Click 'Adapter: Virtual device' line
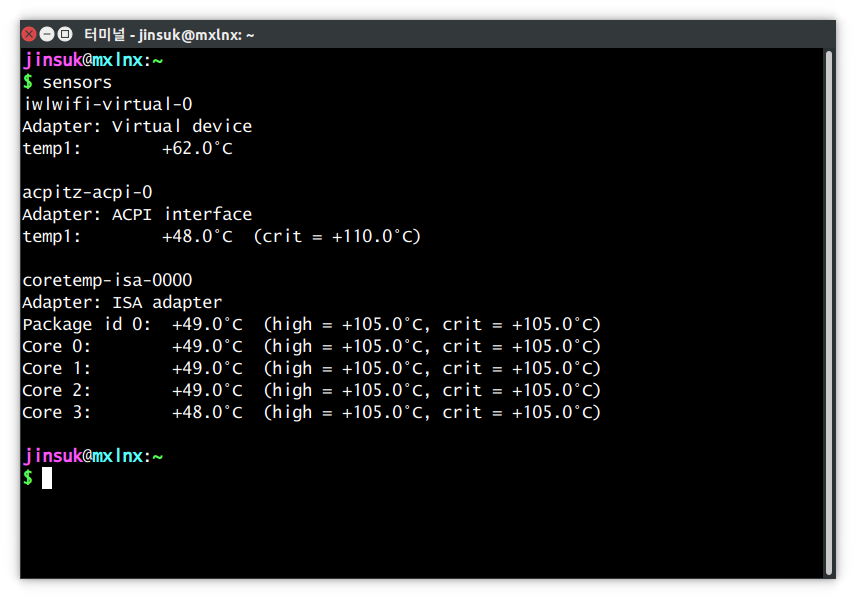Viewport: 856px width, 599px height. 137,126
